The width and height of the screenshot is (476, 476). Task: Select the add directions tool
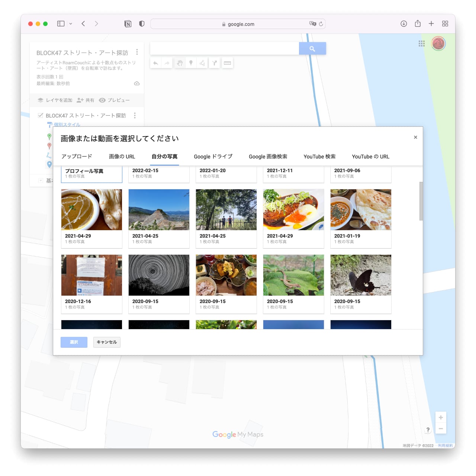click(215, 63)
